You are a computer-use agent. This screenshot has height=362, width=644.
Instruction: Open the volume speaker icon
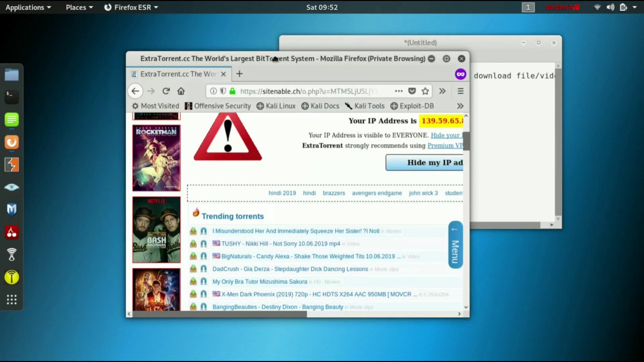pos(610,7)
